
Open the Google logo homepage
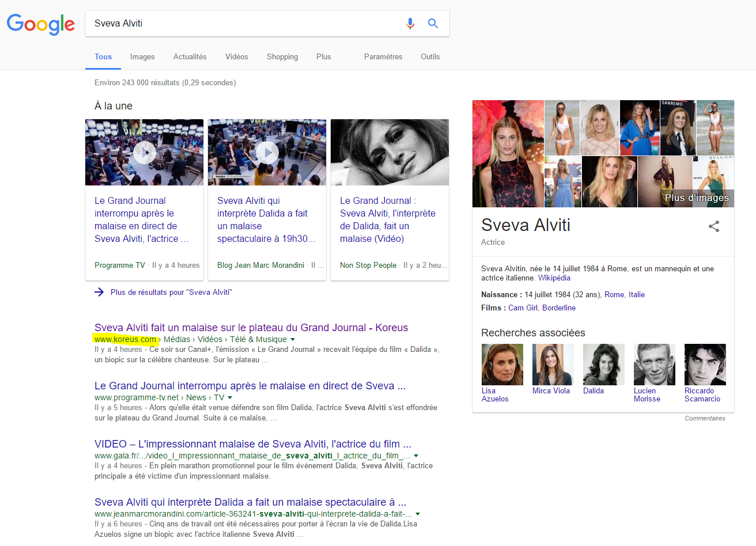point(41,24)
